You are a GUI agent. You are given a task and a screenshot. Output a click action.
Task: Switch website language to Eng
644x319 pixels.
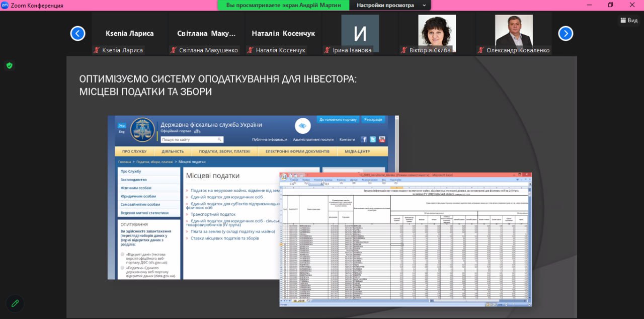click(122, 132)
